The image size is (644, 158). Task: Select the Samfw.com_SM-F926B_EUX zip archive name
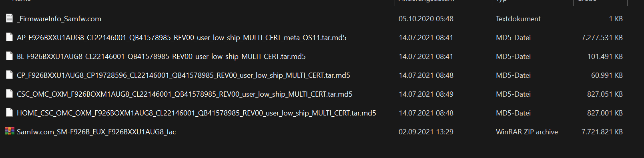pos(96,132)
